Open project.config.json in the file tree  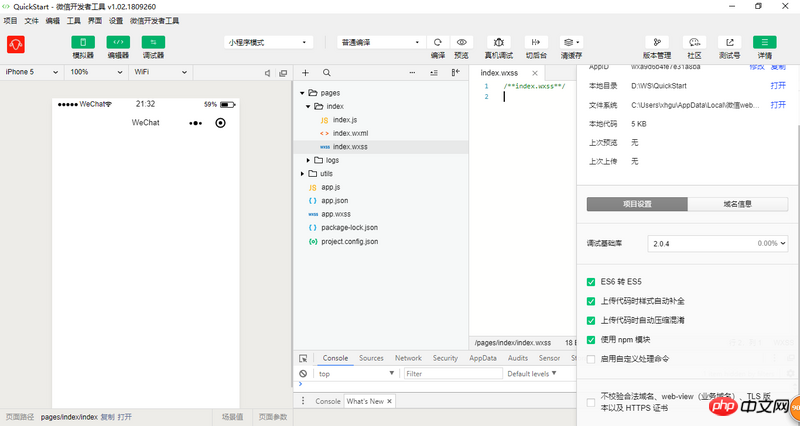(x=349, y=241)
